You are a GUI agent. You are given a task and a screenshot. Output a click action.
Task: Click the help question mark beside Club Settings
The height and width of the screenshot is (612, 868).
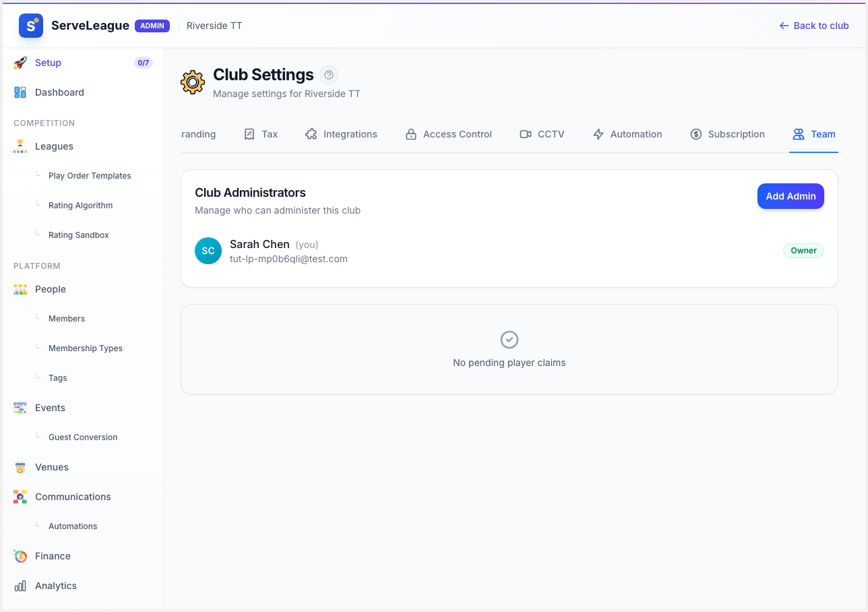pyautogui.click(x=329, y=75)
